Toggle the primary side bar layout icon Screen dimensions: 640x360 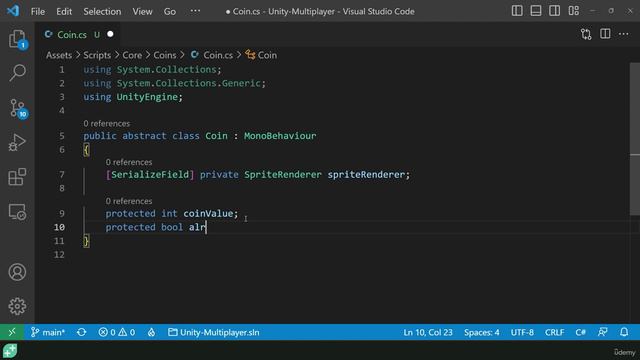[x=517, y=11]
